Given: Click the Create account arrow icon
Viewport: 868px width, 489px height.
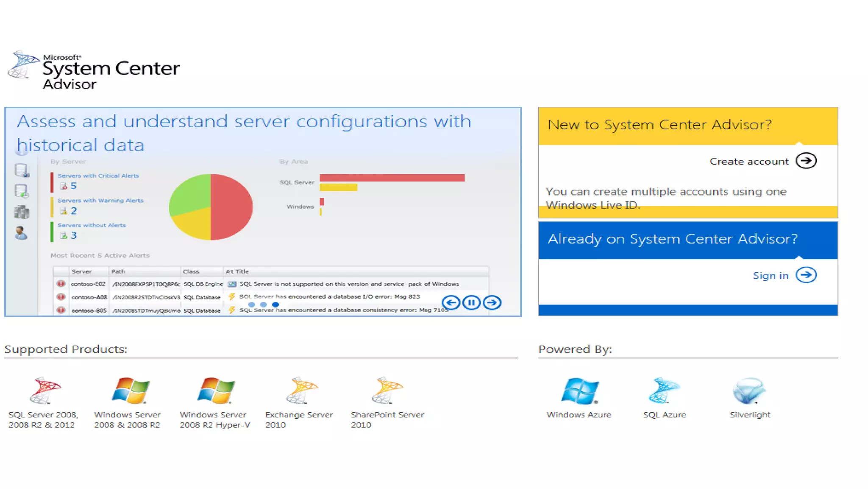Looking at the screenshot, I should pyautogui.click(x=806, y=161).
